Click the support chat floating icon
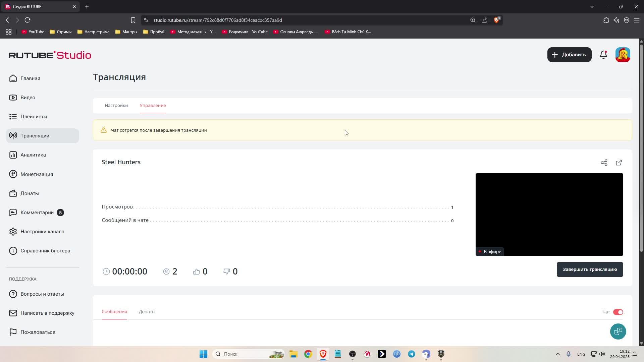The height and width of the screenshot is (362, 644). point(618,331)
